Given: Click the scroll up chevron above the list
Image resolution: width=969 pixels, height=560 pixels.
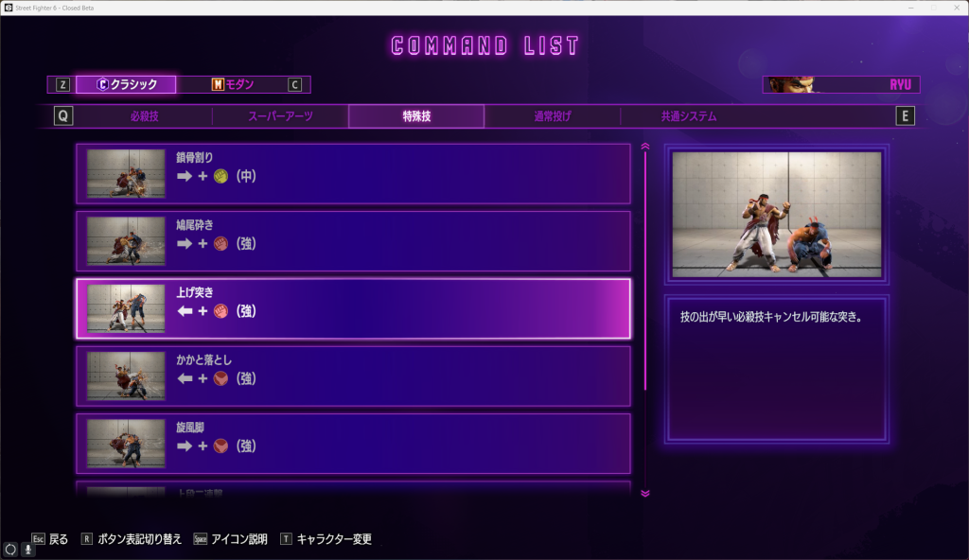Looking at the screenshot, I should [x=645, y=147].
